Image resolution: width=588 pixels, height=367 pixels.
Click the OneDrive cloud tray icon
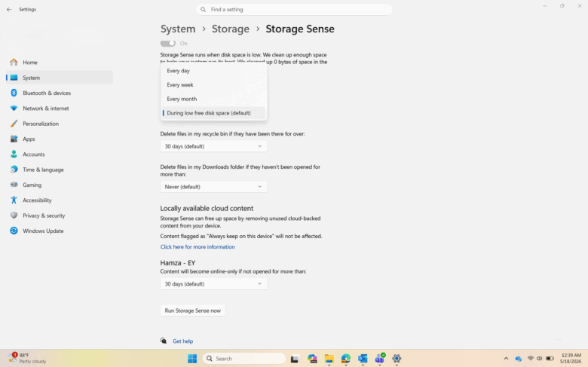click(x=518, y=359)
